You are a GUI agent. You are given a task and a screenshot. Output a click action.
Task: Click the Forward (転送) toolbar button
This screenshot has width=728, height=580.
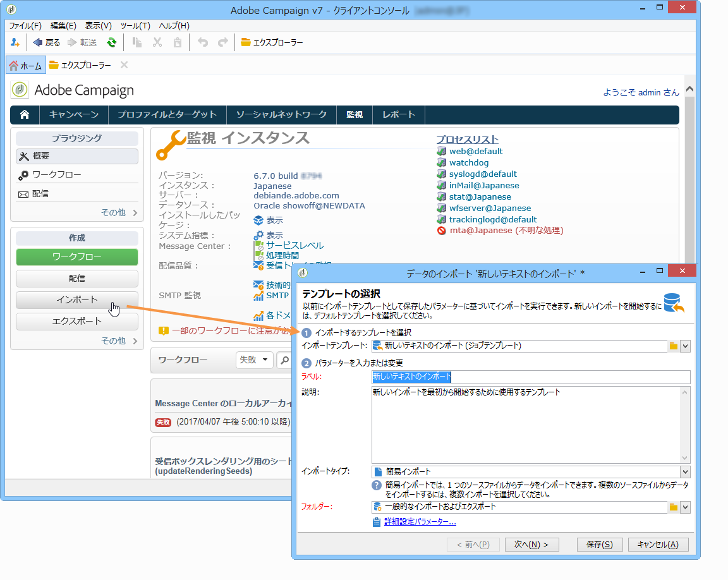click(82, 43)
